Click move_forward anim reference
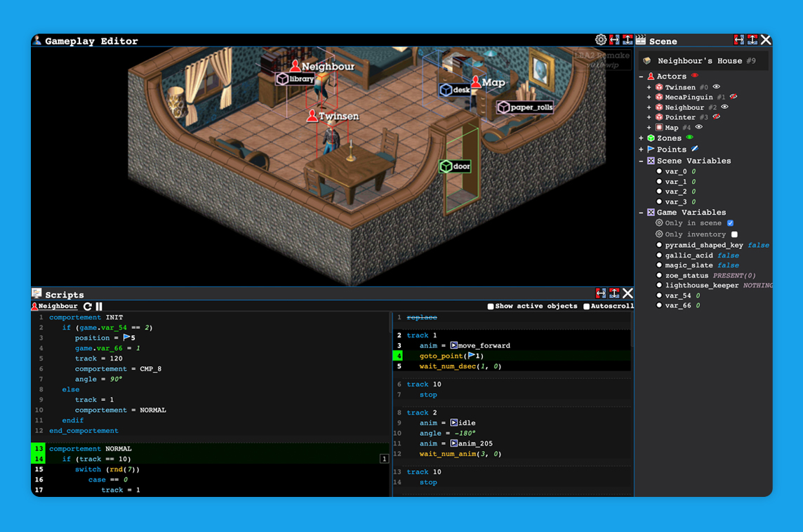Screen dimensions: 803x532 (x=480, y=345)
